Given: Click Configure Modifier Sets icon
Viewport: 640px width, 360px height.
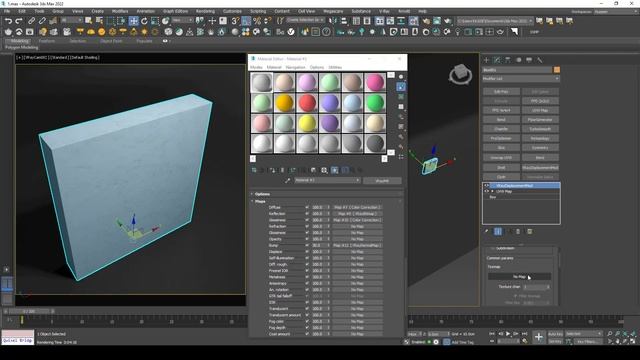Looking at the screenshot, I should [x=529, y=231].
